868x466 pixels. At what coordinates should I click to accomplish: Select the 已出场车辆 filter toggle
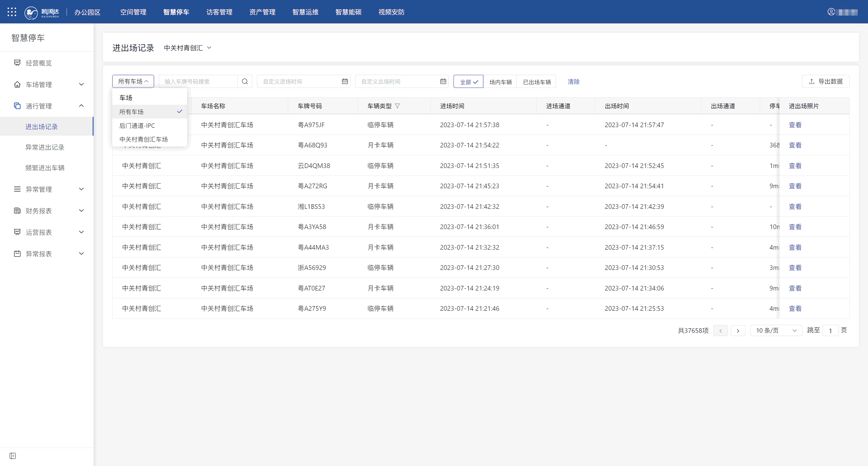536,82
